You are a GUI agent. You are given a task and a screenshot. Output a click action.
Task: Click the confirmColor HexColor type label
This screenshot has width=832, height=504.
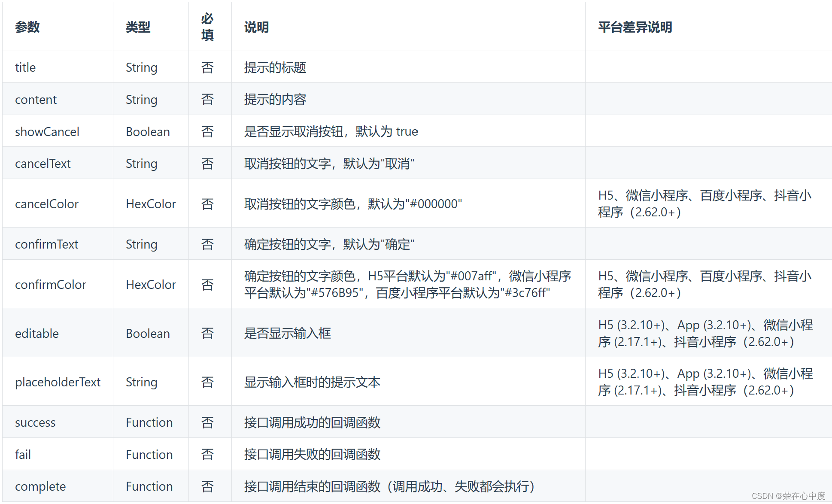coord(151,284)
